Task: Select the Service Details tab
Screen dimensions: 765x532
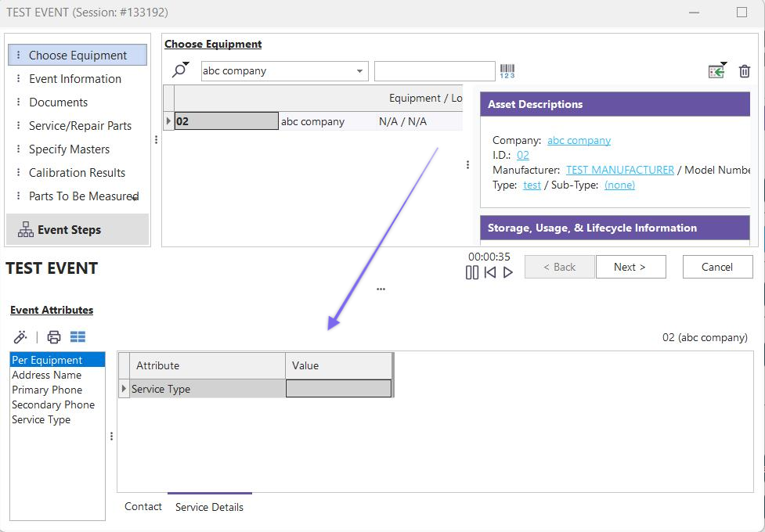Action: coord(209,507)
